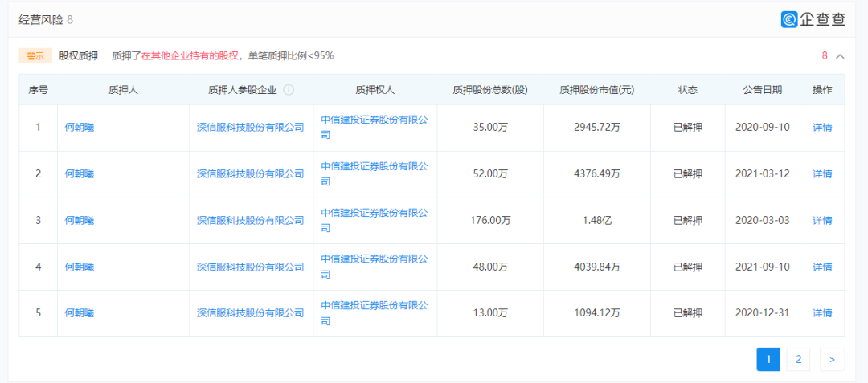Open 详情 for the 2021-09-10 row

click(822, 267)
